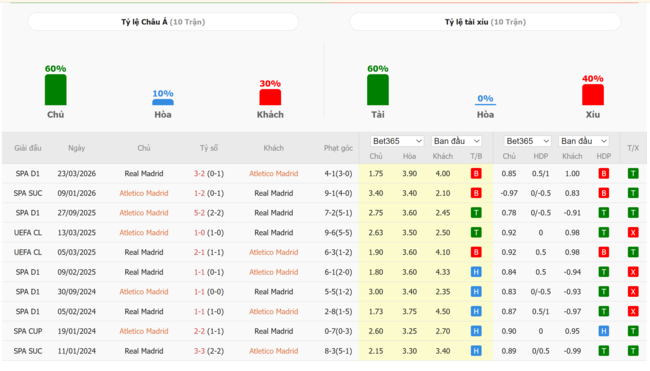Click green T/X badge in 11/01/2024 row
650x371 pixels.
633,351
